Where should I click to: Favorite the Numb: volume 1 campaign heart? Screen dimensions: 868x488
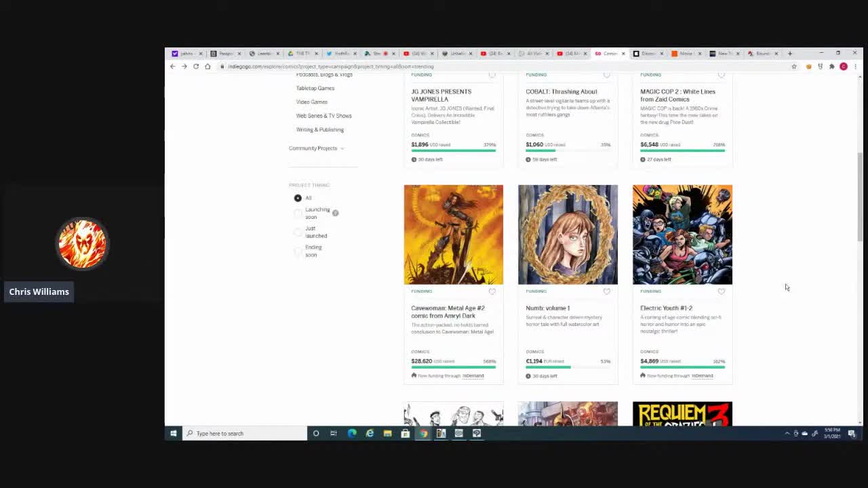click(x=607, y=291)
